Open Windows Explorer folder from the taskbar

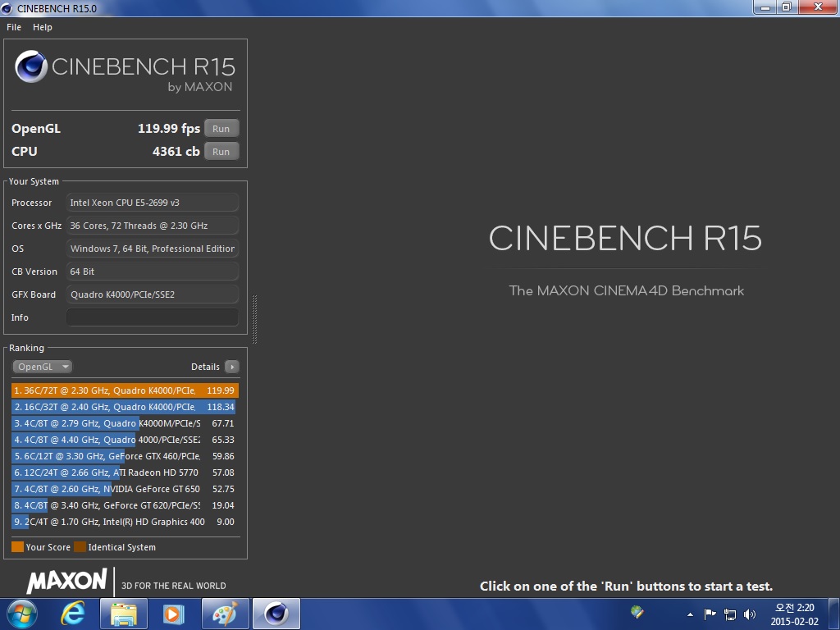point(124,614)
